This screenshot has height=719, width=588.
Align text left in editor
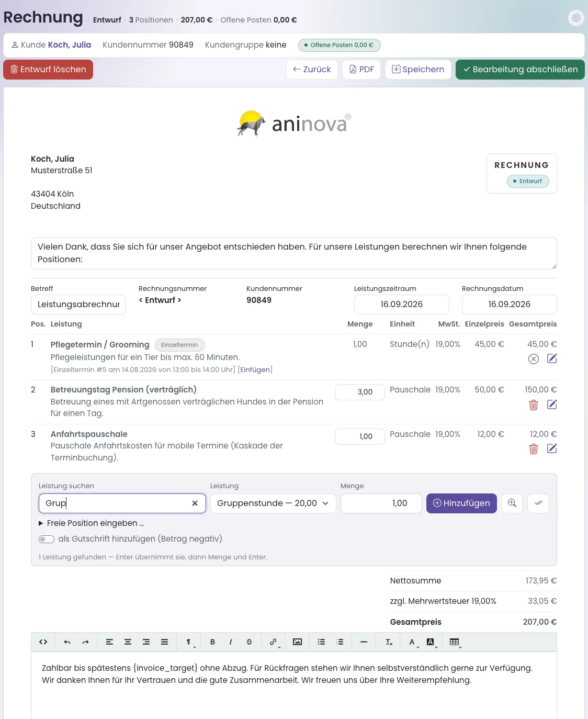click(x=109, y=642)
